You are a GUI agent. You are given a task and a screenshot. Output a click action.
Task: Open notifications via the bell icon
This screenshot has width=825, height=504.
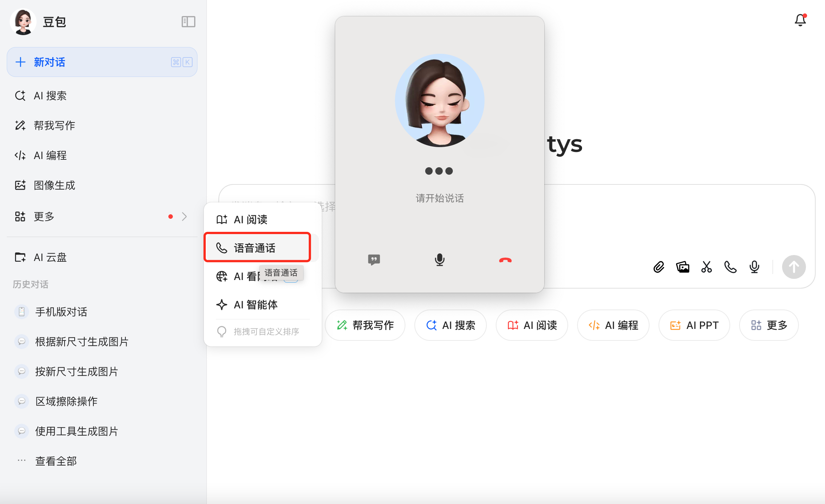pos(800,20)
